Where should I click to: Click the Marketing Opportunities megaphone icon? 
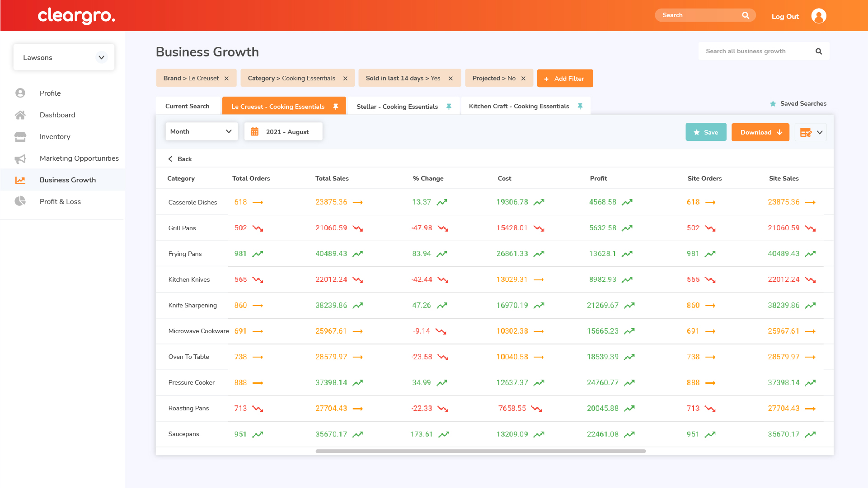coord(20,158)
